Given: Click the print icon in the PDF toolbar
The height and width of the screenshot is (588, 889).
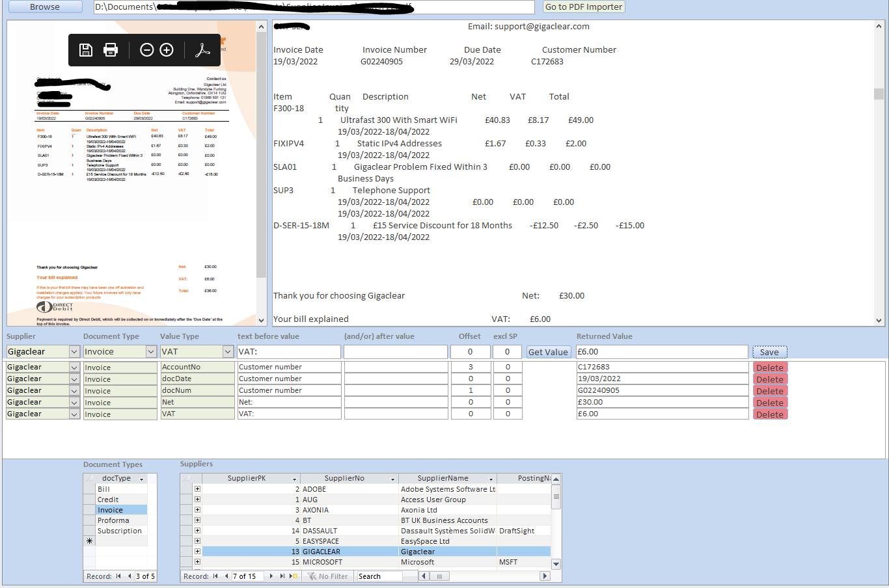Looking at the screenshot, I should (111, 50).
